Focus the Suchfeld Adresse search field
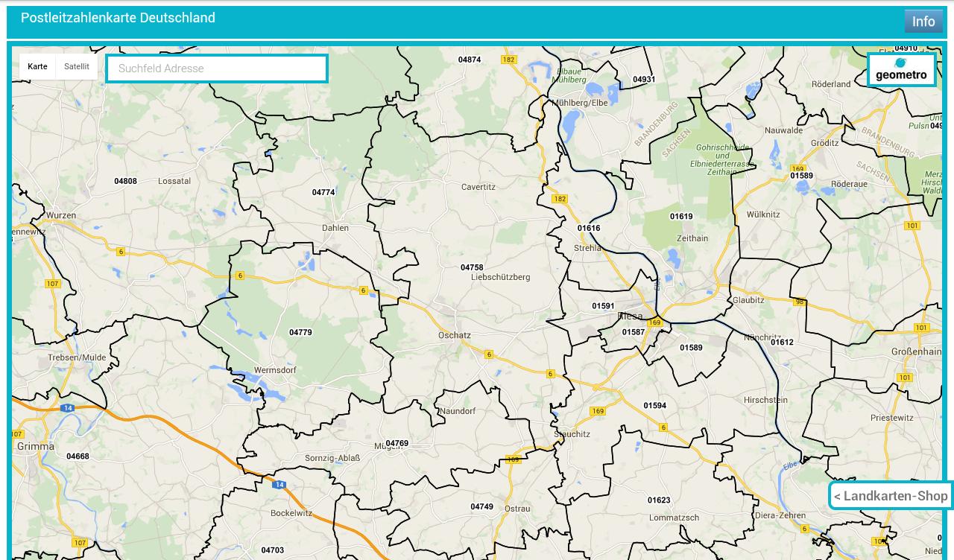 point(217,69)
